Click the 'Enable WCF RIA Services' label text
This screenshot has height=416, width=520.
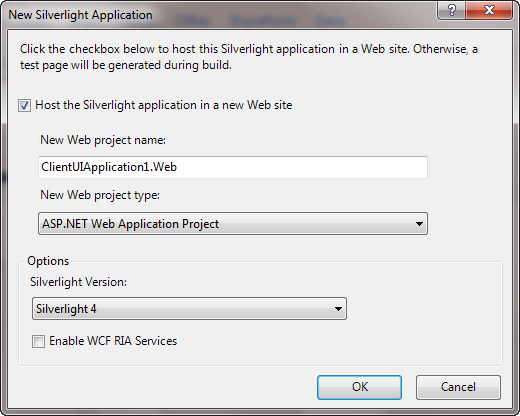tap(113, 341)
